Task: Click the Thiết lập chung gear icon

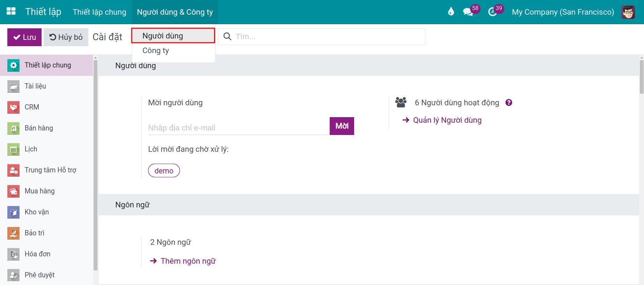Action: pos(13,65)
